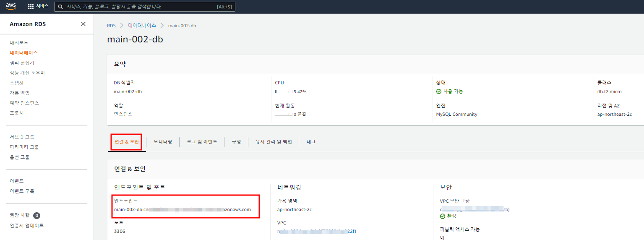The height and width of the screenshot is (240, 644).
Task: Open 인증서 업데이트 in the sidebar
Action: (26, 225)
